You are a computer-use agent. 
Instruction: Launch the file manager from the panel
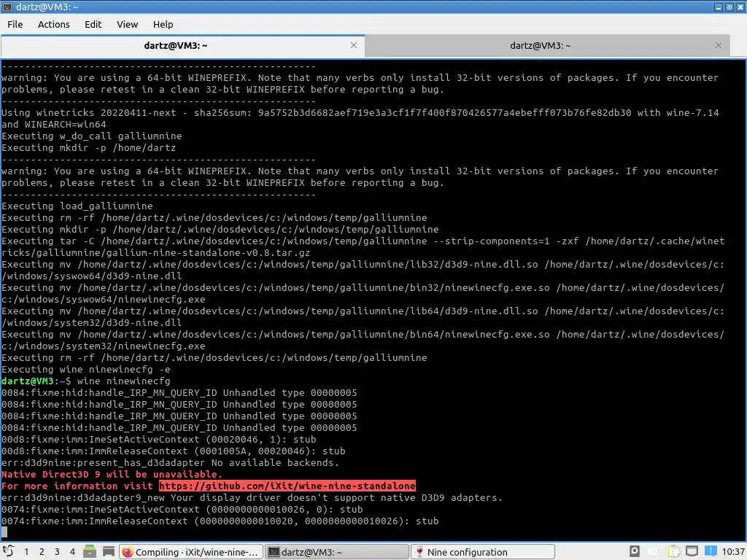[90, 551]
